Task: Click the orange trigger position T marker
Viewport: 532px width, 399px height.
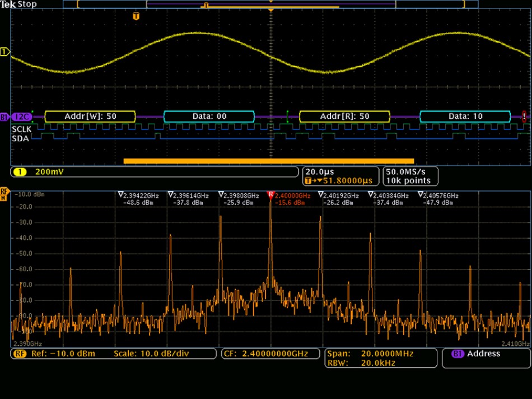Action: [x=136, y=16]
